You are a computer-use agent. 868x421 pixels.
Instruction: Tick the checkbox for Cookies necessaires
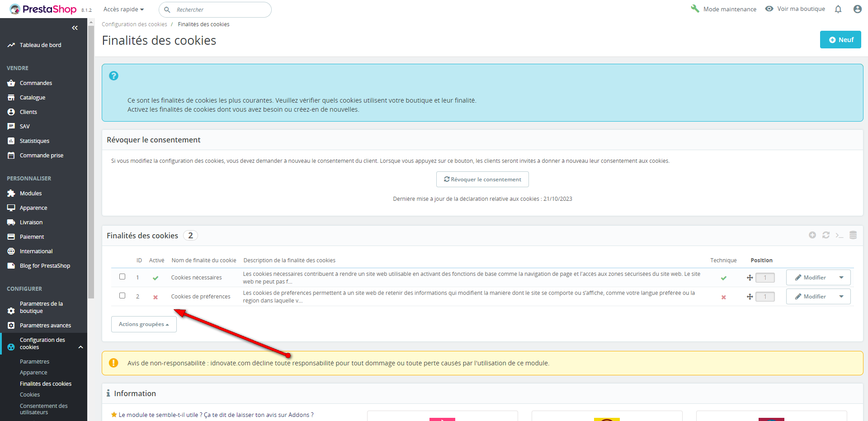click(122, 277)
